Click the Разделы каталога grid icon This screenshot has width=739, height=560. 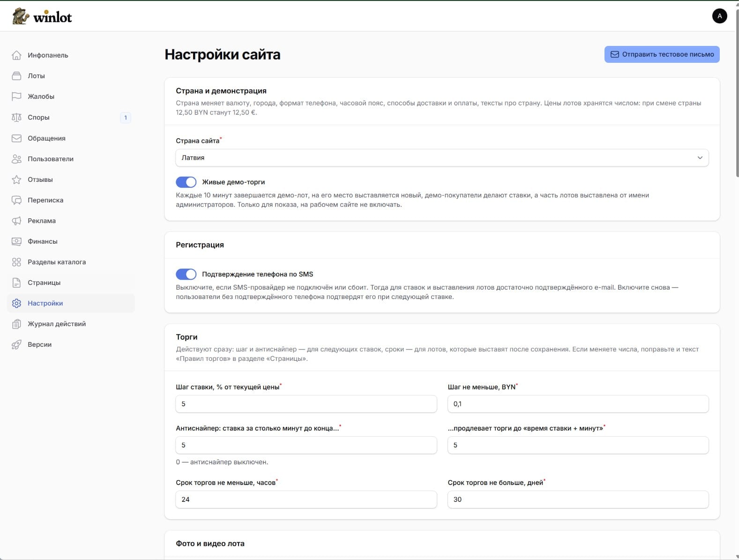16,262
